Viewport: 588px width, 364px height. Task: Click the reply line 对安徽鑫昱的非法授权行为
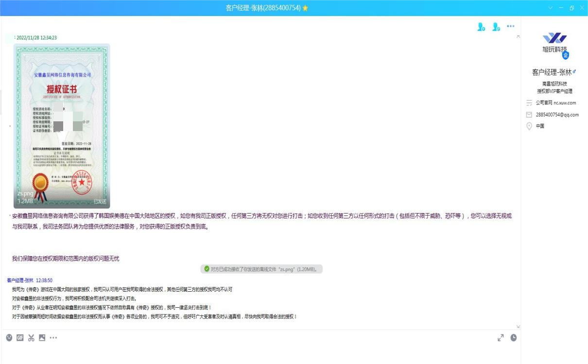[74, 298]
